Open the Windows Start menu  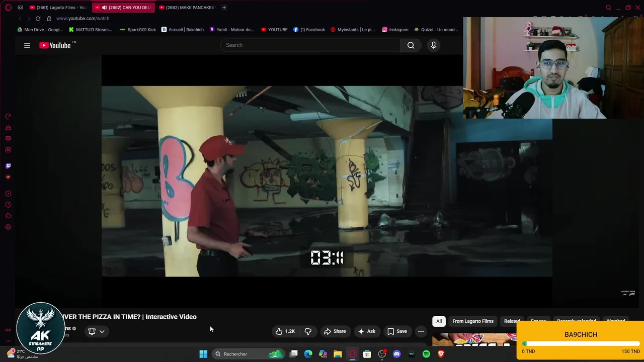click(x=203, y=354)
